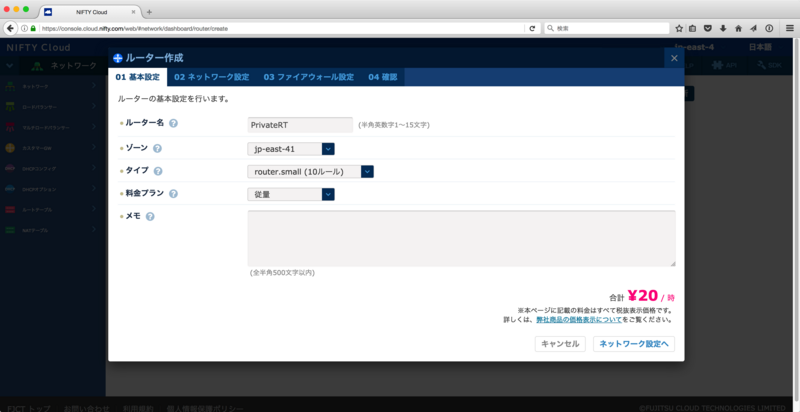Expand the ロードバランサー sidebar row arrow
Screen dimensions: 800x412
pyautogui.click(x=94, y=106)
